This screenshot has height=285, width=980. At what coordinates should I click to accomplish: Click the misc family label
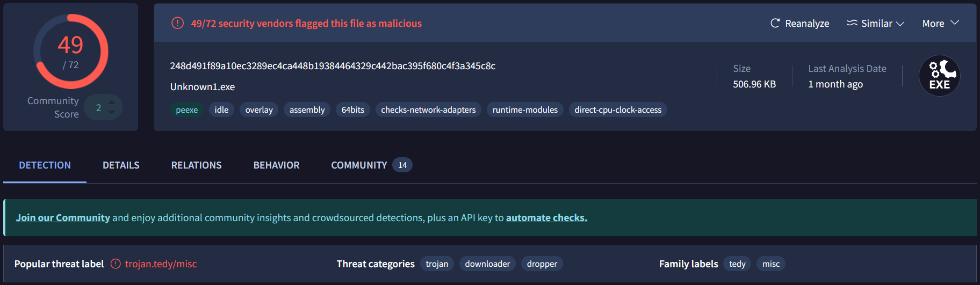771,264
